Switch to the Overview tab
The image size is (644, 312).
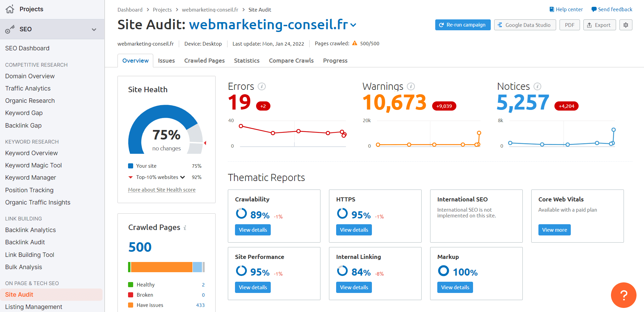coord(136,61)
